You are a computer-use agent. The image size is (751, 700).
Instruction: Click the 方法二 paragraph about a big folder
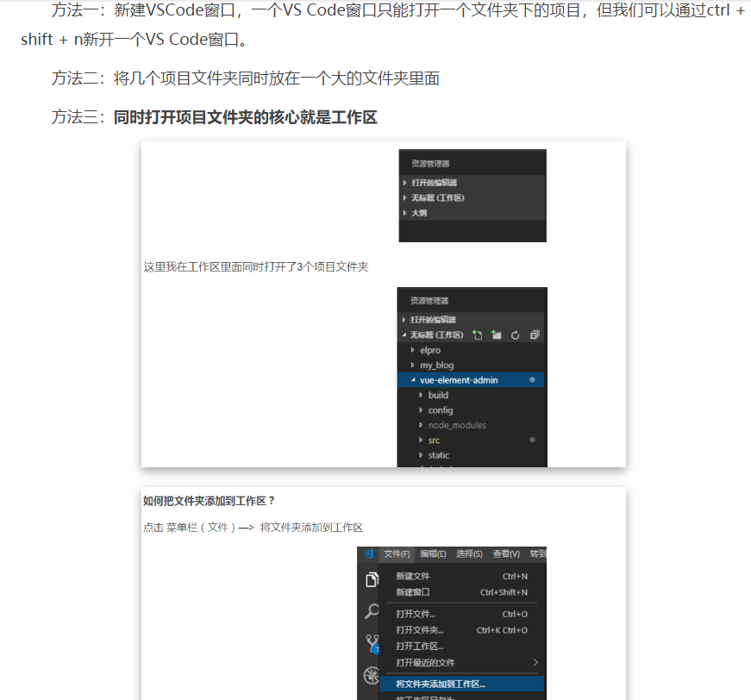tap(245, 78)
